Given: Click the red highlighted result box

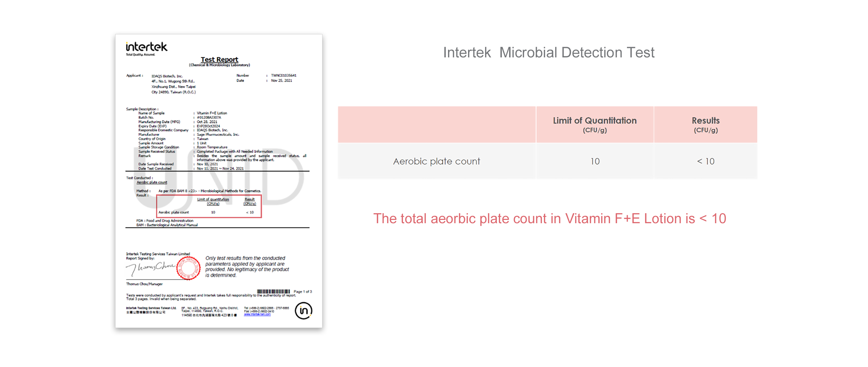Looking at the screenshot, I should pyautogui.click(x=209, y=206).
